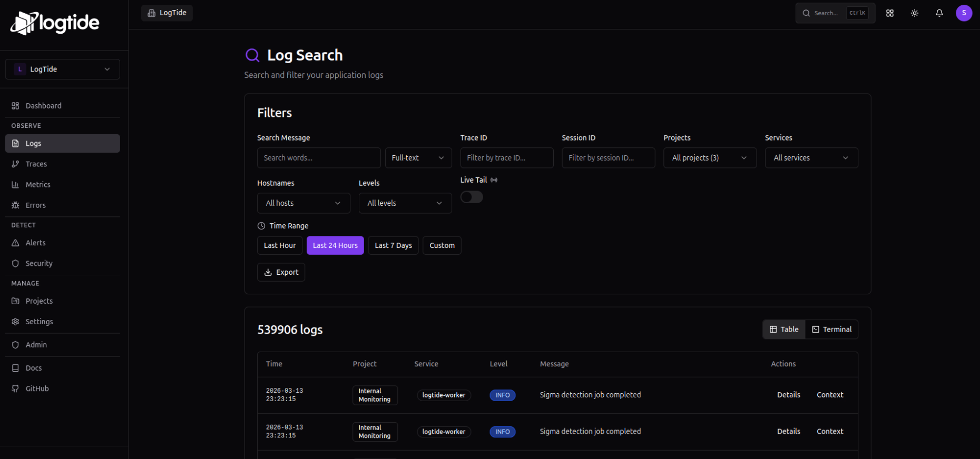
Task: Open the All hosts dropdown
Action: pos(303,203)
